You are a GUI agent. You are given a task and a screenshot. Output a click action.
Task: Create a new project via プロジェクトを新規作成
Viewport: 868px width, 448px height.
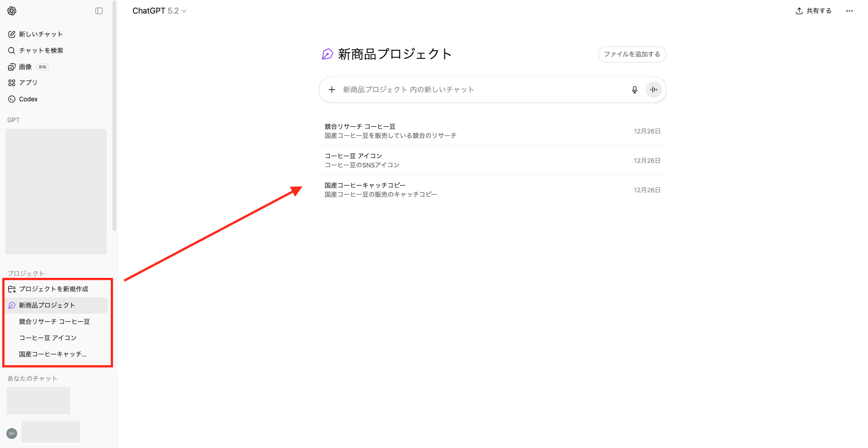pyautogui.click(x=53, y=289)
